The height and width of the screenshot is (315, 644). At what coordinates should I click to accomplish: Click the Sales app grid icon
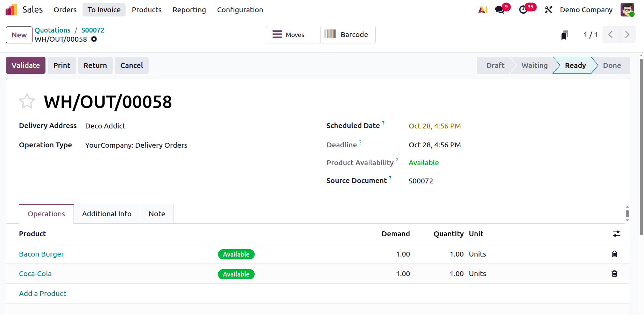[11, 9]
